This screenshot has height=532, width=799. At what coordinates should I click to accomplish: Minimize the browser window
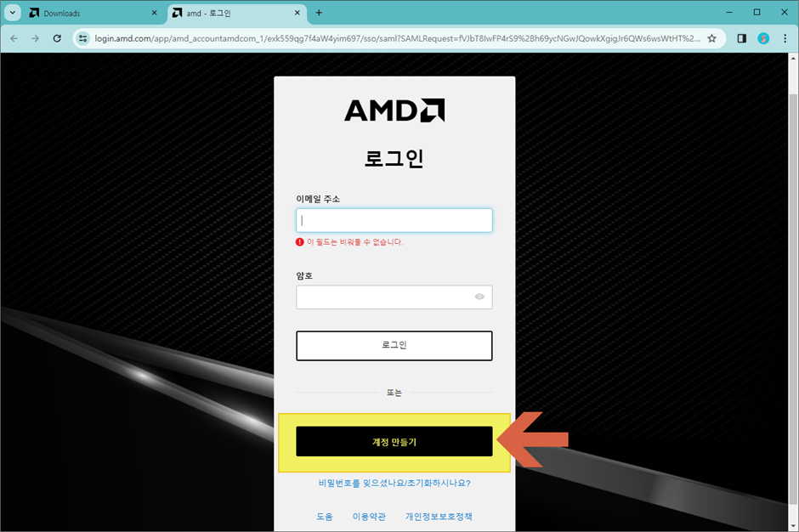pyautogui.click(x=729, y=12)
